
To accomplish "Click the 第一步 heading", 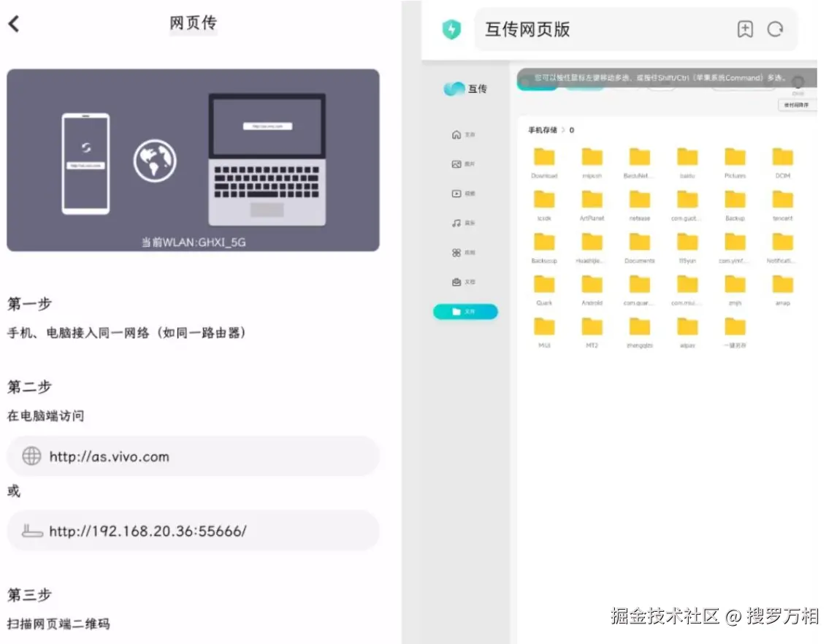I will click(29, 304).
